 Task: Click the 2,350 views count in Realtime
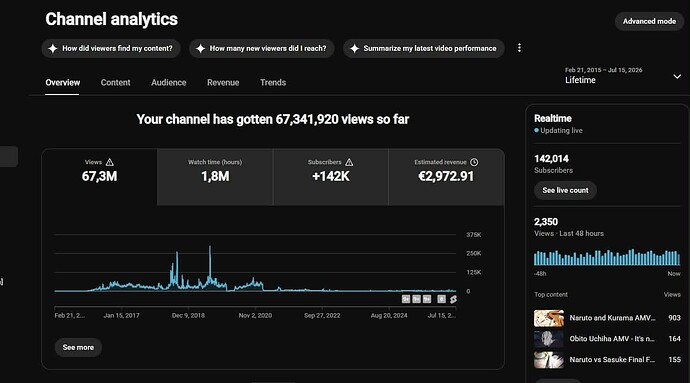click(x=546, y=222)
